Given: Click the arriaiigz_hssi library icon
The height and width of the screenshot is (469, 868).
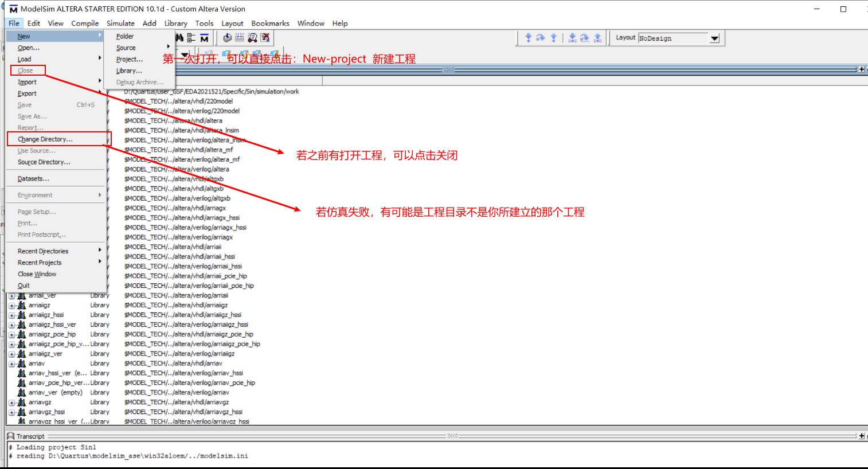Looking at the screenshot, I should pos(22,315).
